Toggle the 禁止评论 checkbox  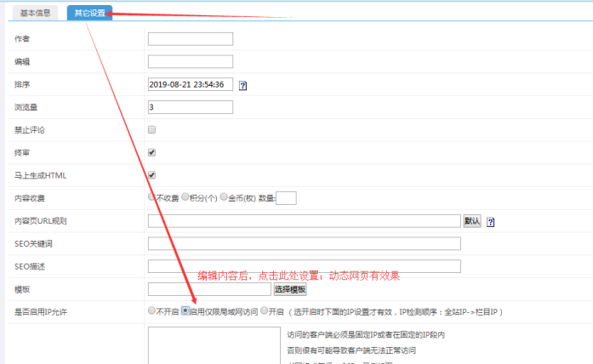pos(152,130)
